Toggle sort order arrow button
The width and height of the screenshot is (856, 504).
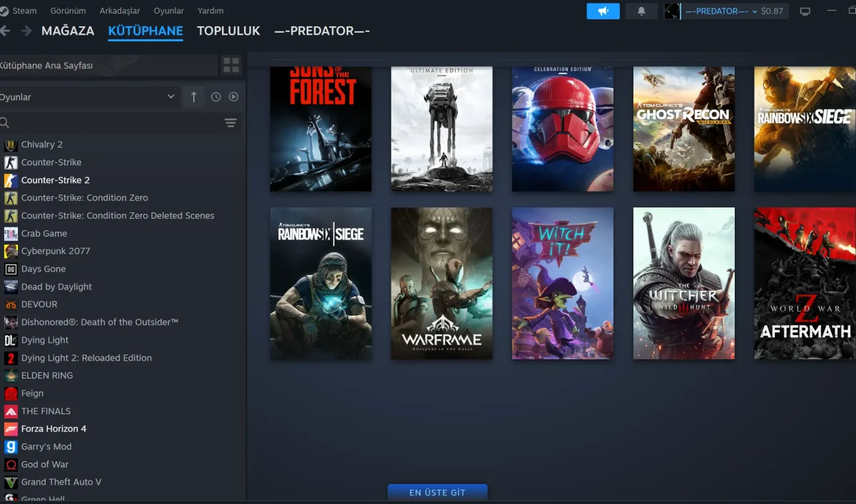[x=193, y=97]
